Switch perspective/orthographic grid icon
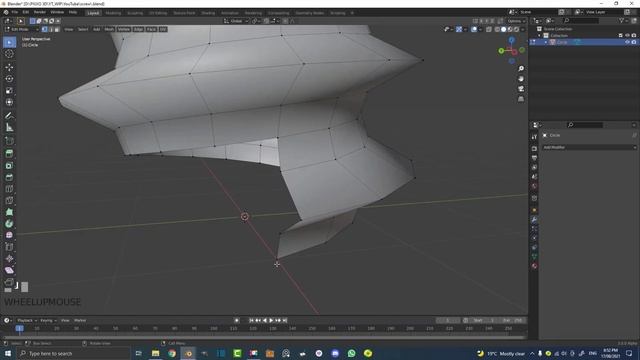 click(x=521, y=99)
